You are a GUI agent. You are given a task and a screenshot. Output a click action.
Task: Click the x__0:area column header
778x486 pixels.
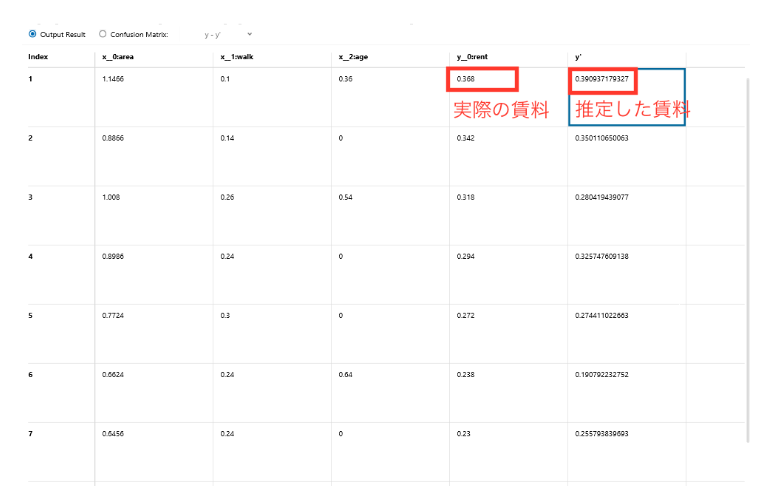118,57
